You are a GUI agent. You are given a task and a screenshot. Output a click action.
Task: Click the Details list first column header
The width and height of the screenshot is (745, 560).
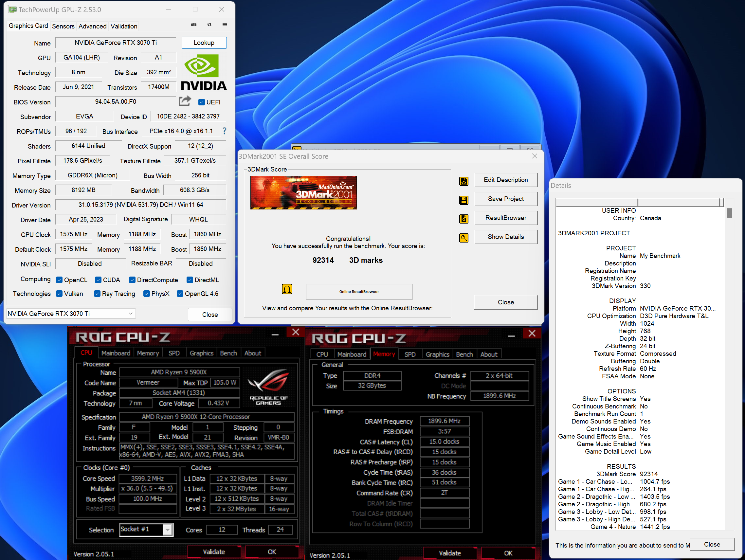(x=596, y=202)
